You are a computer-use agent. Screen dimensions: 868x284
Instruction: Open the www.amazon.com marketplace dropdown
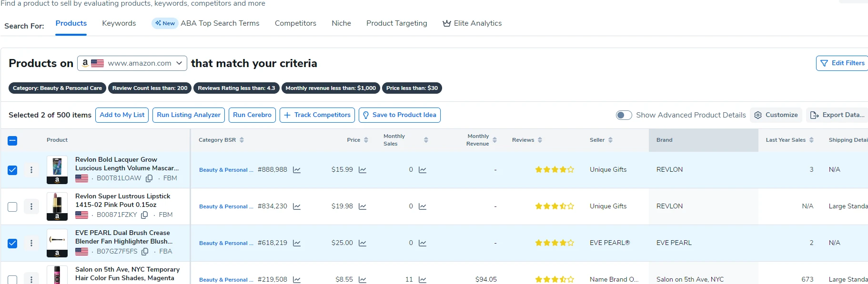[131, 63]
